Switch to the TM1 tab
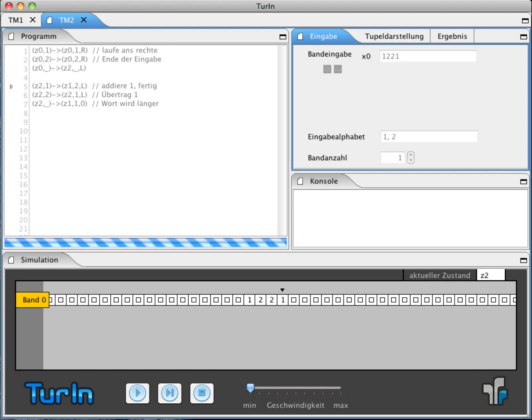The width and height of the screenshot is (532, 420). 16,20
